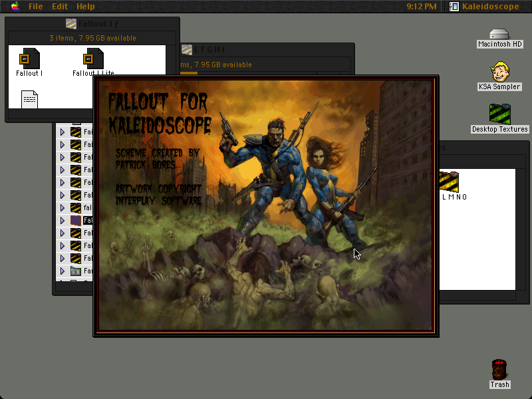Image resolution: width=532 pixels, height=399 pixels.
Task: Open the Kaleidoscope application menu
Action: pyautogui.click(x=484, y=7)
